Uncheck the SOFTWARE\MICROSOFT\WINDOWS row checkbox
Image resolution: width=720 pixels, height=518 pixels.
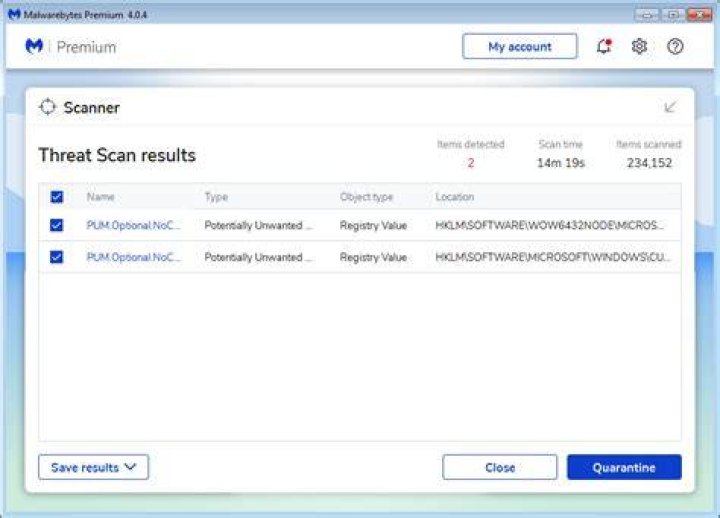point(56,257)
